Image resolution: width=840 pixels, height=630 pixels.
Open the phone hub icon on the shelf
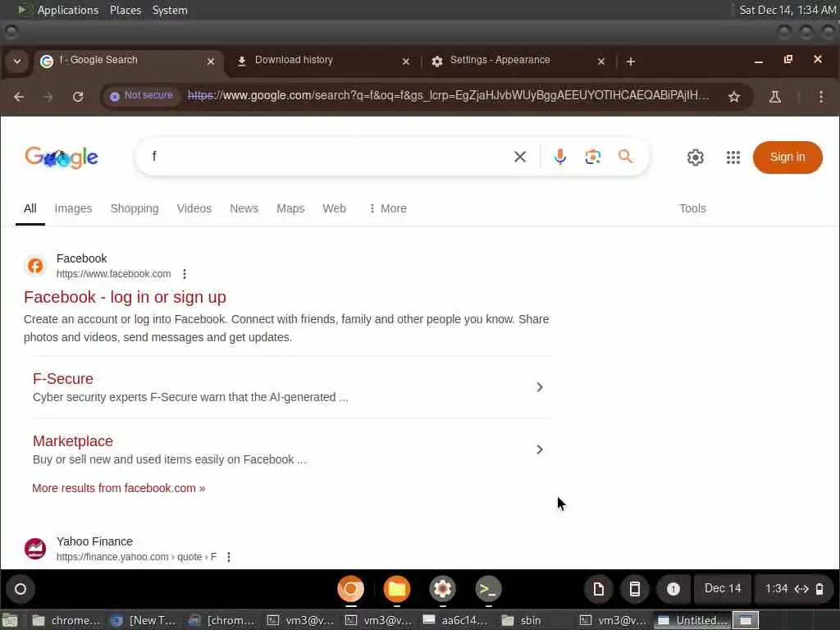[x=635, y=589]
